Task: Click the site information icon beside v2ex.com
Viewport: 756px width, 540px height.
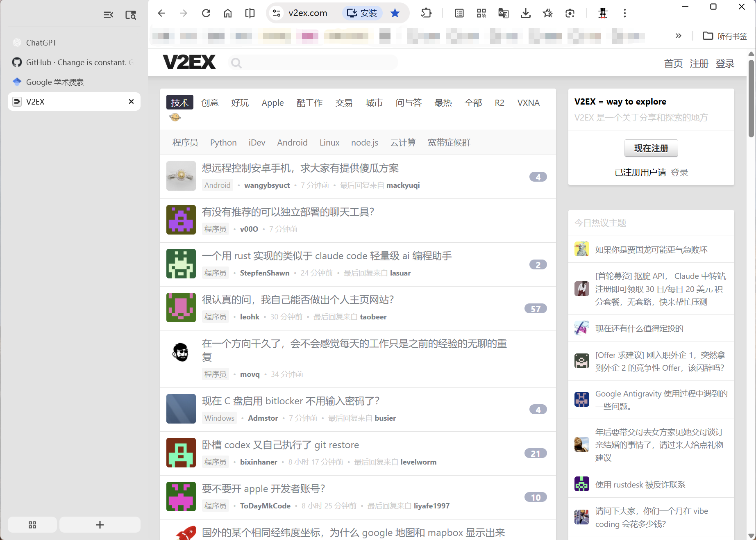Action: [x=277, y=13]
